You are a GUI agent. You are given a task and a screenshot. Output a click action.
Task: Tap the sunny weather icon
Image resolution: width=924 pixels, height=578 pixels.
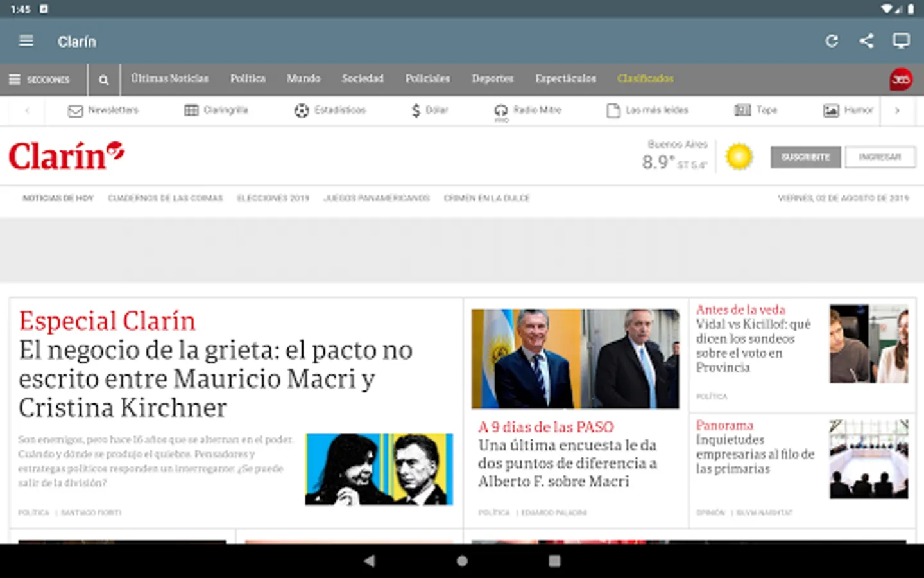coord(739,157)
